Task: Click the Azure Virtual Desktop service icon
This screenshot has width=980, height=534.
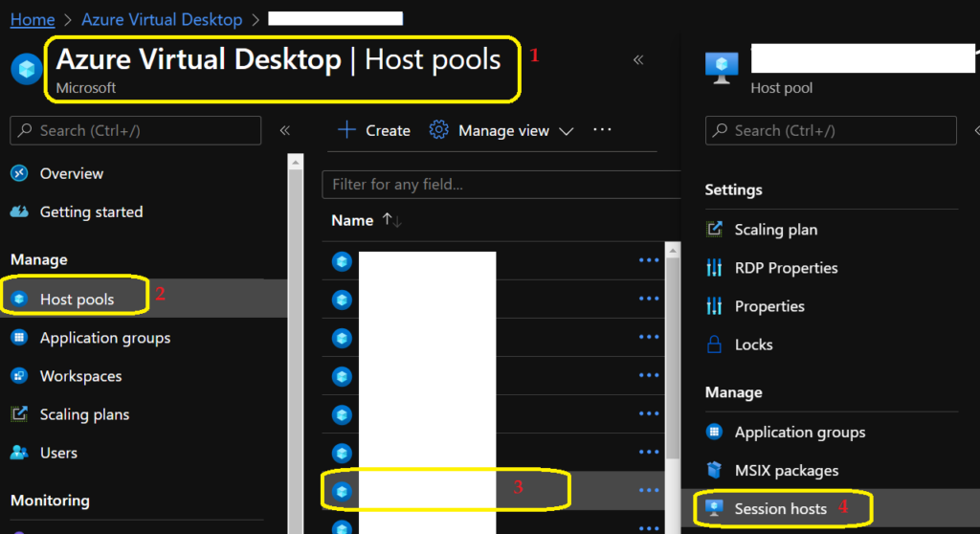Action: coord(27,68)
